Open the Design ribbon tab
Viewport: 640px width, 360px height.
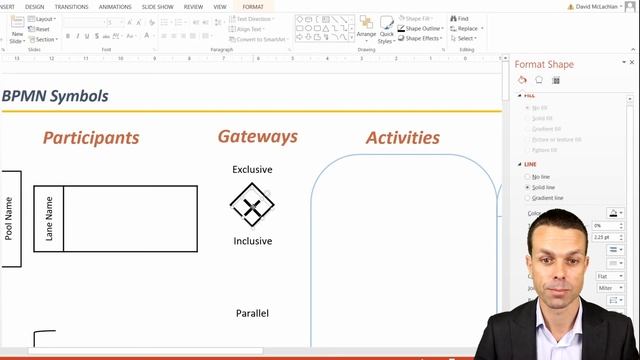pos(35,7)
